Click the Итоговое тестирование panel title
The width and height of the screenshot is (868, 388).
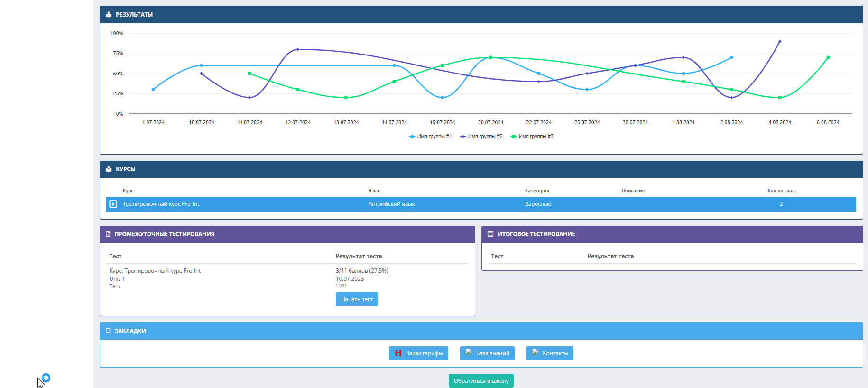coord(536,234)
